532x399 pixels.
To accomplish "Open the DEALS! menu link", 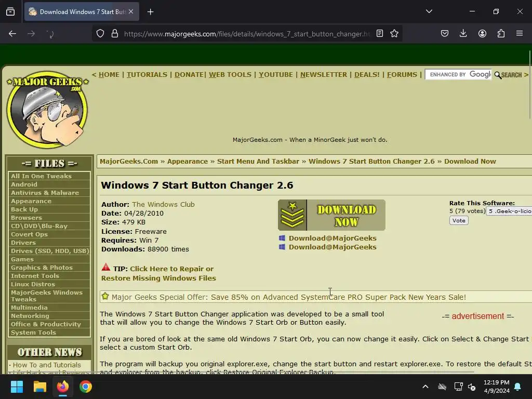I will (x=367, y=75).
